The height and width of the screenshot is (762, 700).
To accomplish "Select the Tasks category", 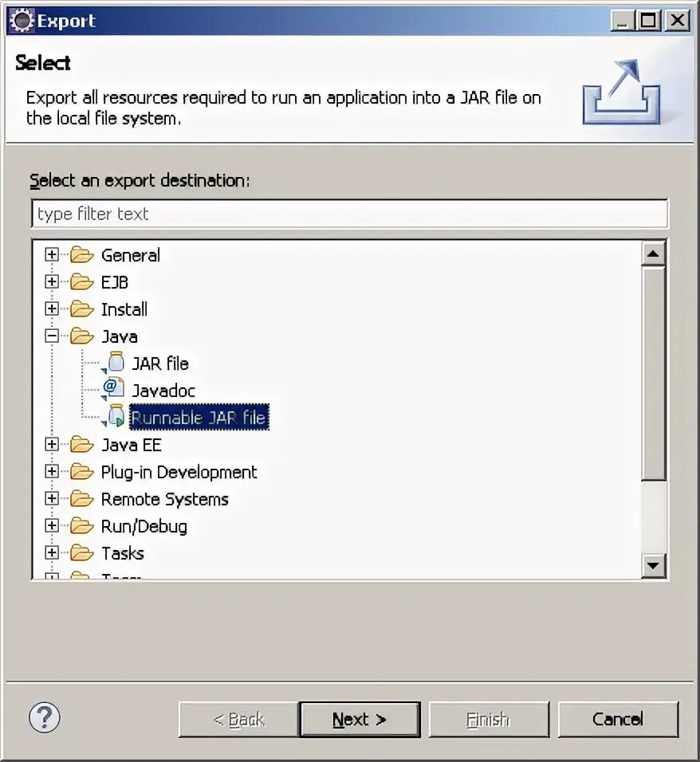I will pyautogui.click(x=123, y=553).
